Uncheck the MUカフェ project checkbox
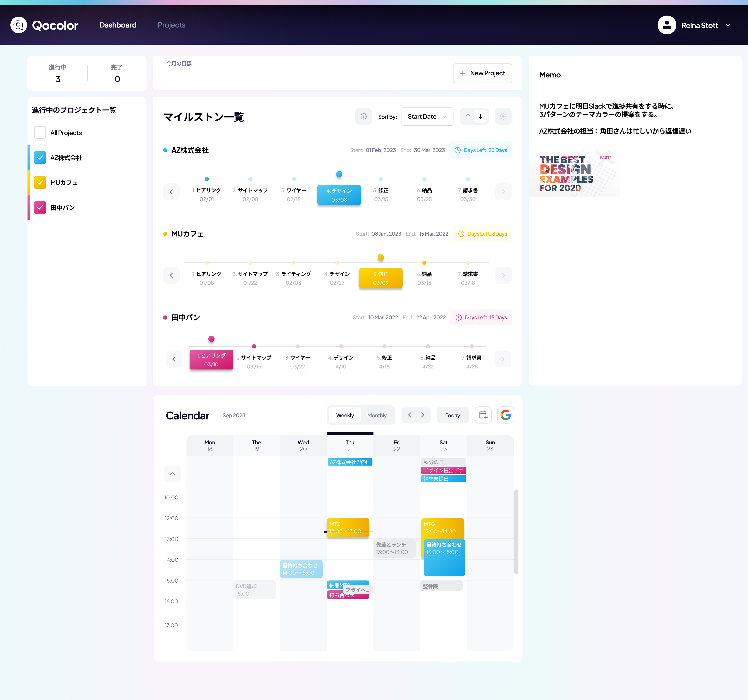 40,182
